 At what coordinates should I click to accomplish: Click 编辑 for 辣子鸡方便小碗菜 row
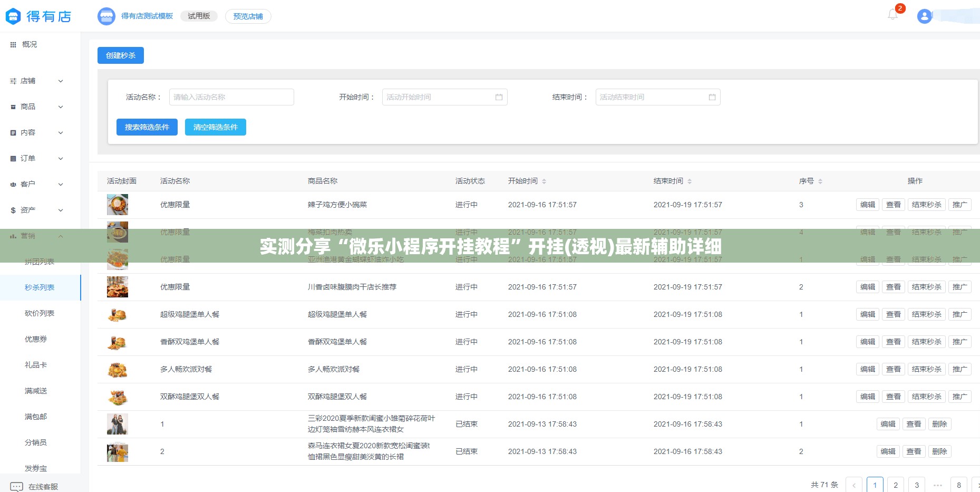click(x=868, y=205)
